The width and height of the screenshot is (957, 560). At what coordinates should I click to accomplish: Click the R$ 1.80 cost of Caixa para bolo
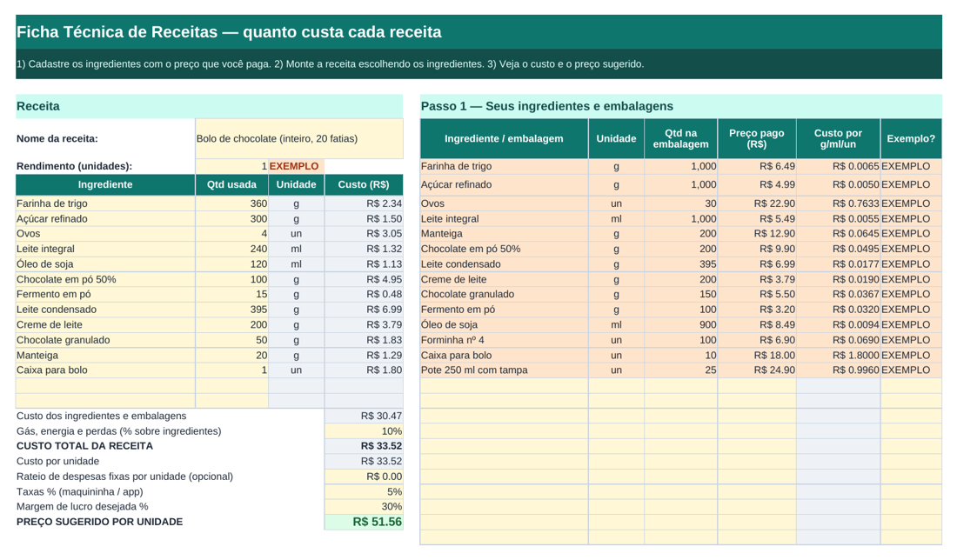pyautogui.click(x=364, y=370)
